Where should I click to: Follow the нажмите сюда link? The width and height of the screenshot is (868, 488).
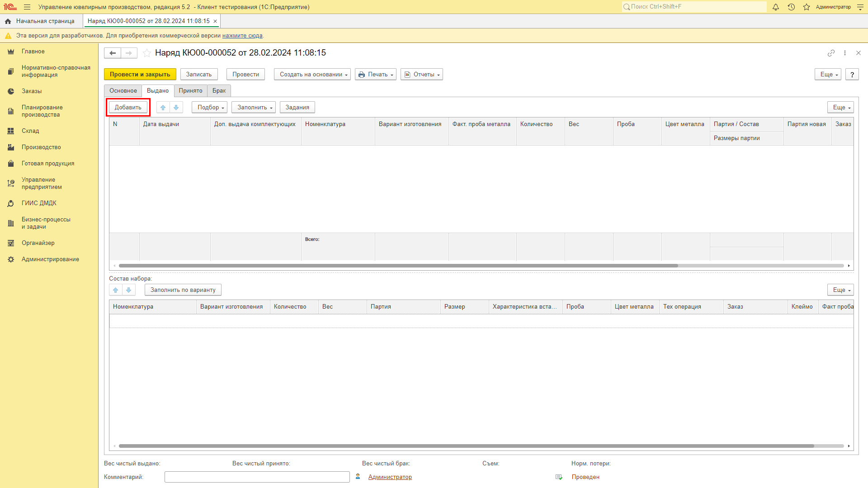[242, 36]
